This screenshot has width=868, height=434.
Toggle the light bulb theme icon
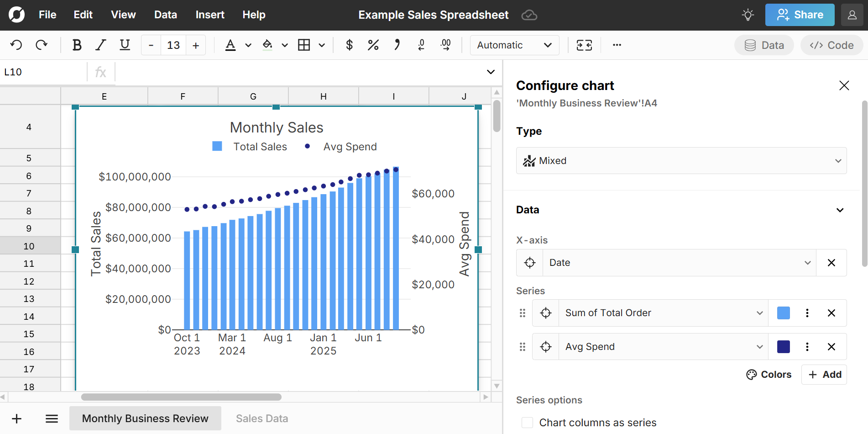point(748,15)
